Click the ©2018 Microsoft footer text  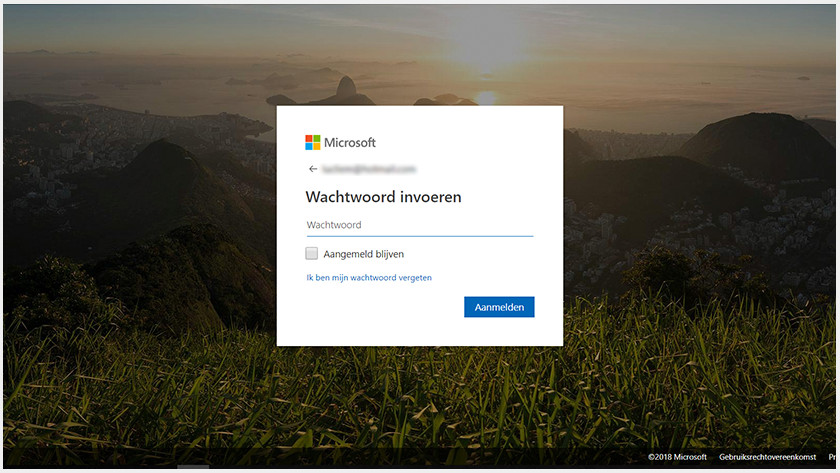(678, 457)
